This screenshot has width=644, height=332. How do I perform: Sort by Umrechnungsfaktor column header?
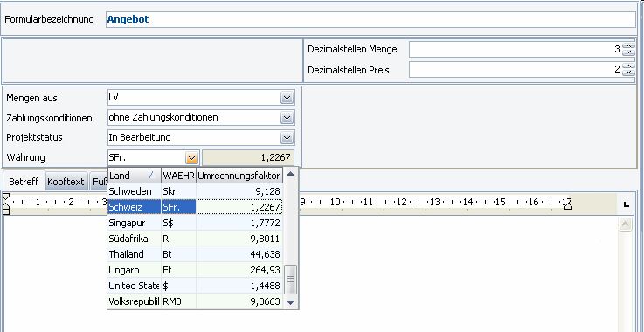pyautogui.click(x=239, y=176)
